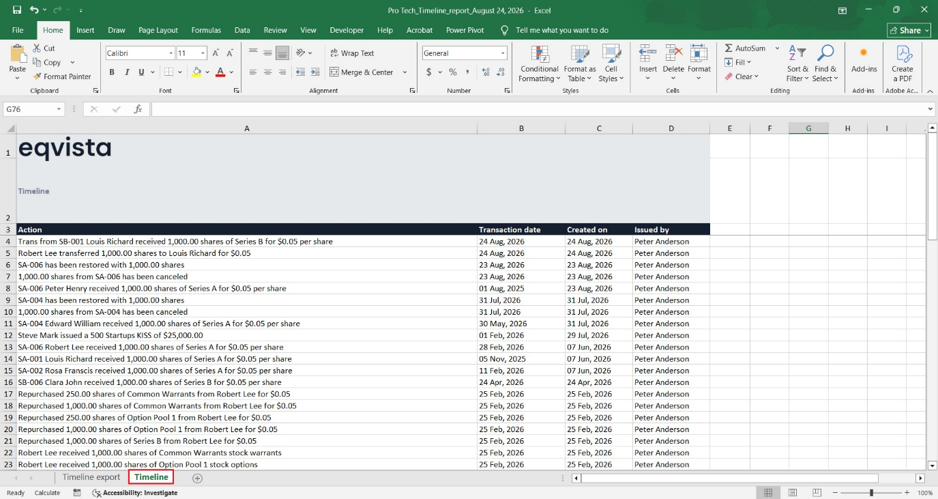Open the font name Calibri dropdown

click(x=171, y=53)
